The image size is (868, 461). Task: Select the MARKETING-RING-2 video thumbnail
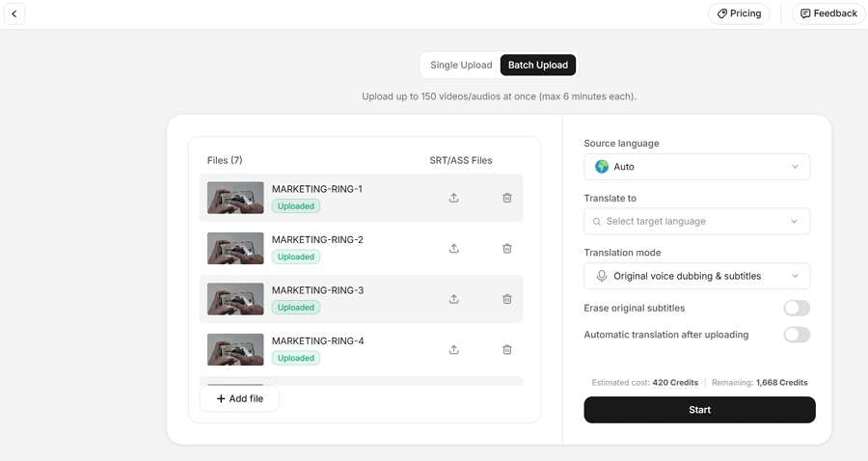coord(235,249)
